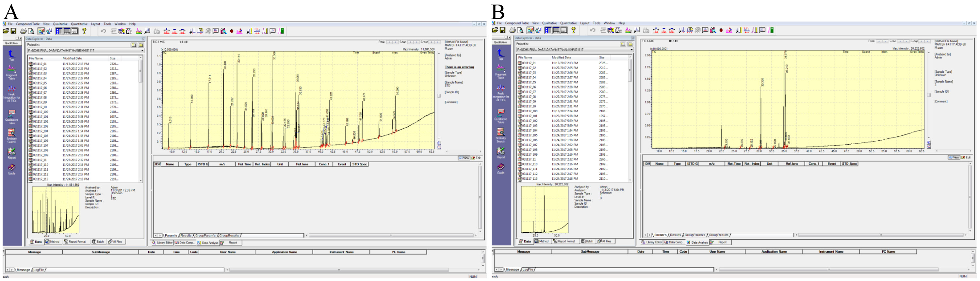Click the Print icon in panel B toolbar

(513, 30)
